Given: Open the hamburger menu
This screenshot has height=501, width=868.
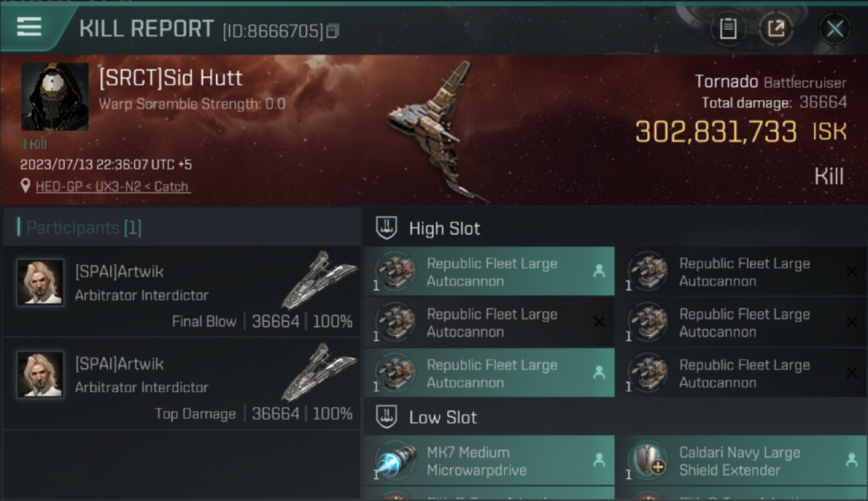Looking at the screenshot, I should coord(29,27).
